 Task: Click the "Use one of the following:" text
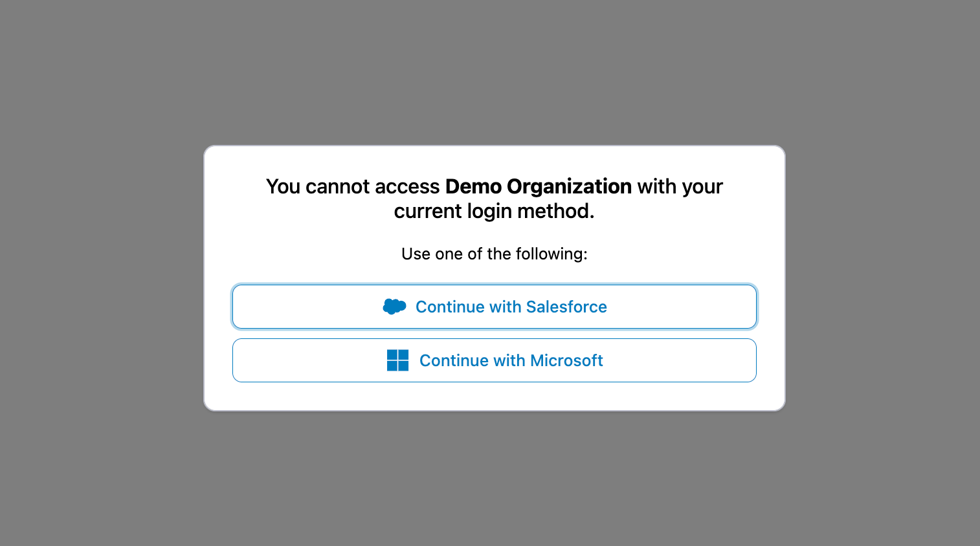(494, 254)
